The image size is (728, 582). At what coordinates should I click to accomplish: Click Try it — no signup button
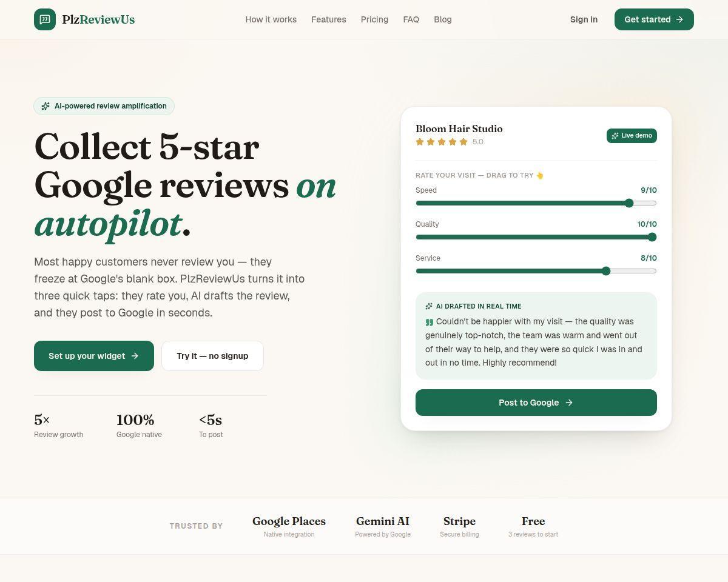point(212,356)
